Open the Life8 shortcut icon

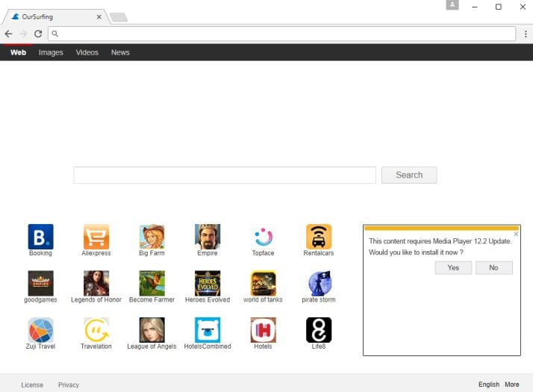[x=319, y=330]
